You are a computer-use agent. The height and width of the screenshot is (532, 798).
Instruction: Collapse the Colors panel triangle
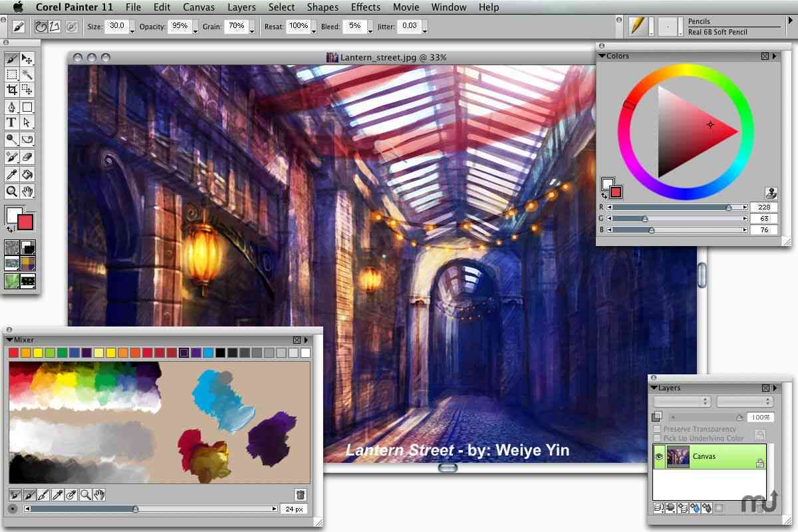[x=602, y=56]
